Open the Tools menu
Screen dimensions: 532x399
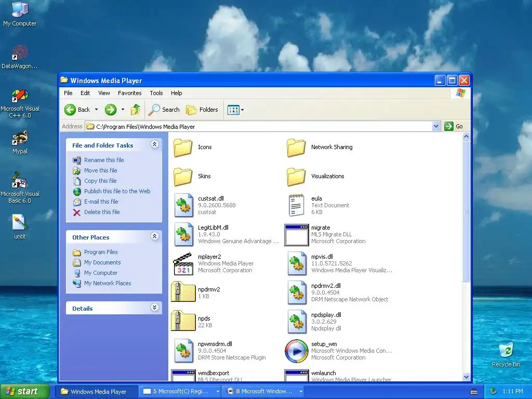pos(156,93)
